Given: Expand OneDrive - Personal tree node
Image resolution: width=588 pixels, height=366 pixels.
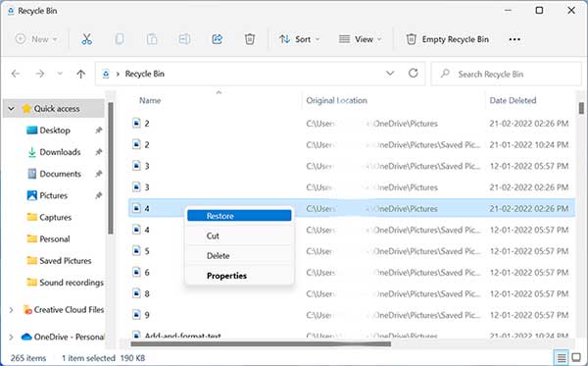Looking at the screenshot, I should [x=11, y=337].
